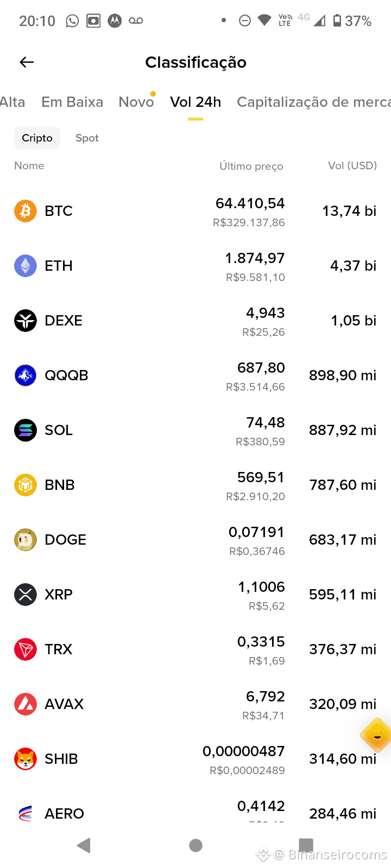The height and width of the screenshot is (868, 391).
Task: Switch to the Cripto filter
Action: (x=37, y=138)
